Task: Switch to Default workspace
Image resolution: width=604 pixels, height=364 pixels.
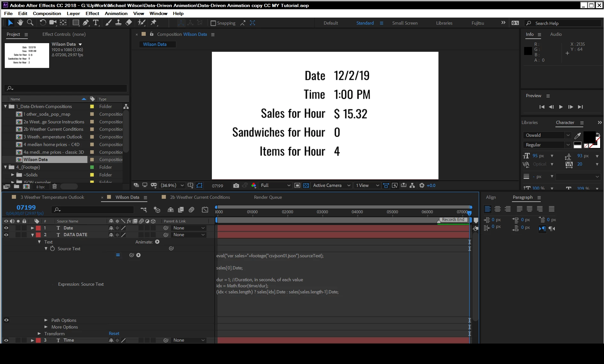Action: (330, 23)
